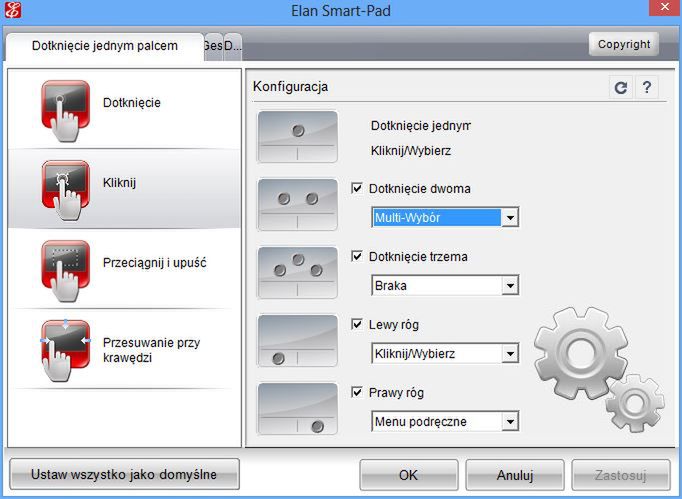The width and height of the screenshot is (682, 499).
Task: Switch to the partially hidden Ges tab
Action: 214,46
